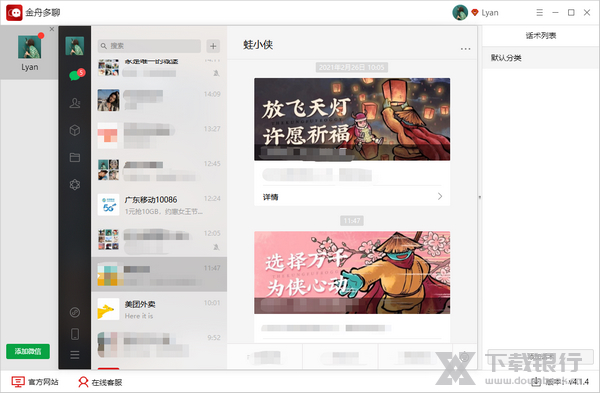Open the files folder icon in sidebar

75,157
